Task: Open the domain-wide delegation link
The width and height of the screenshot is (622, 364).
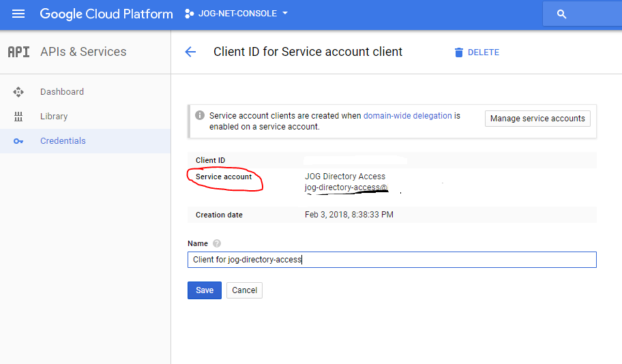Action: coord(407,116)
